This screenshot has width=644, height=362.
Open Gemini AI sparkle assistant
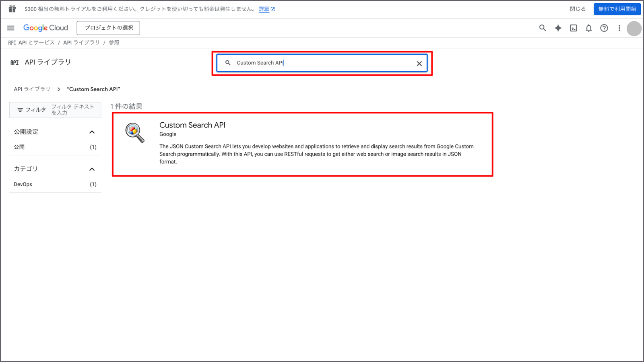[558, 28]
